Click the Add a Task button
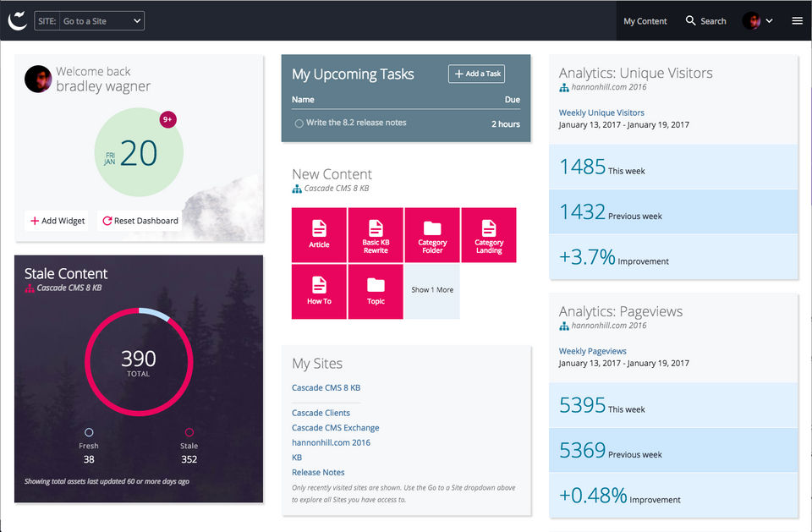812x532 pixels. tap(476, 74)
